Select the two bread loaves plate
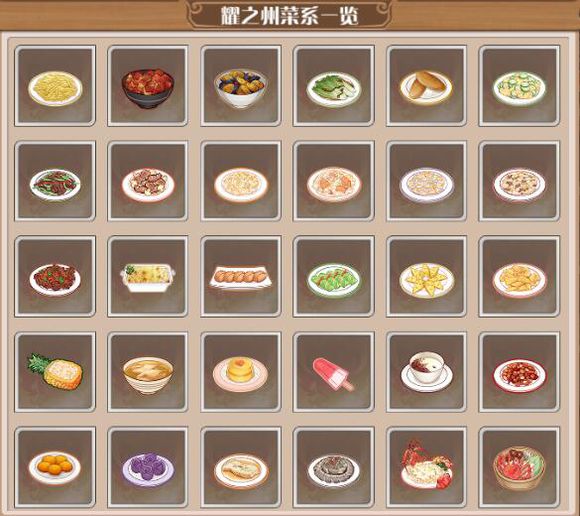This screenshot has width=580, height=516. pos(426,86)
